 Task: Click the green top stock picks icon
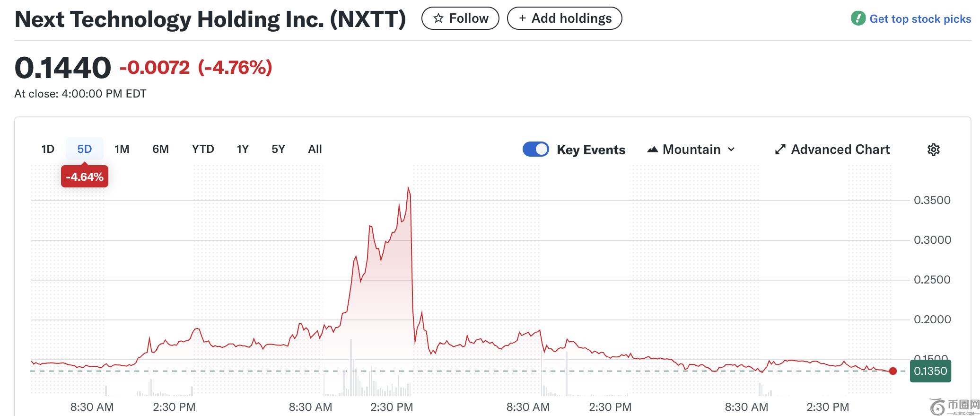click(858, 19)
